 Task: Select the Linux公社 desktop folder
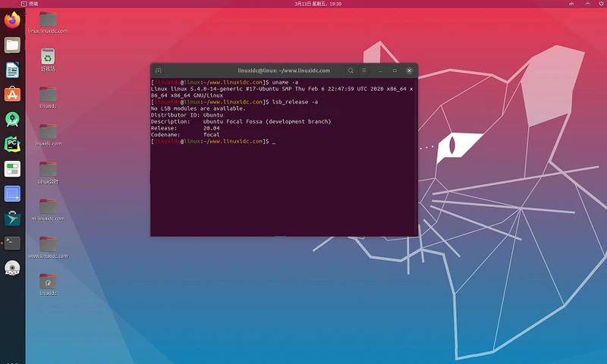[48, 173]
